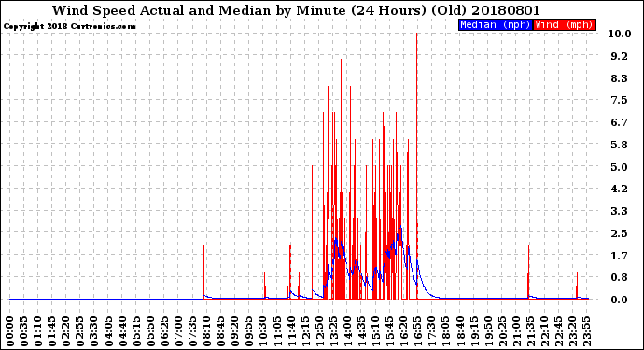Click the 17:30 time axis label
Image resolution: width=644 pixels, height=350 pixels.
(431, 331)
